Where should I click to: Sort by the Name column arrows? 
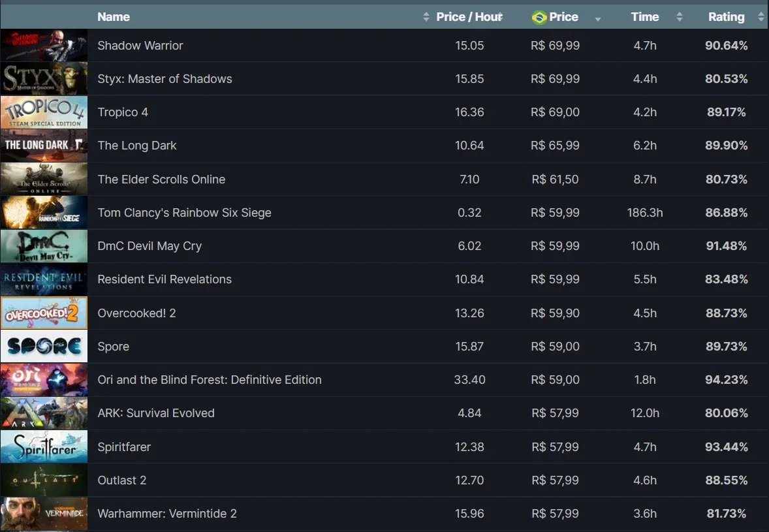point(426,17)
